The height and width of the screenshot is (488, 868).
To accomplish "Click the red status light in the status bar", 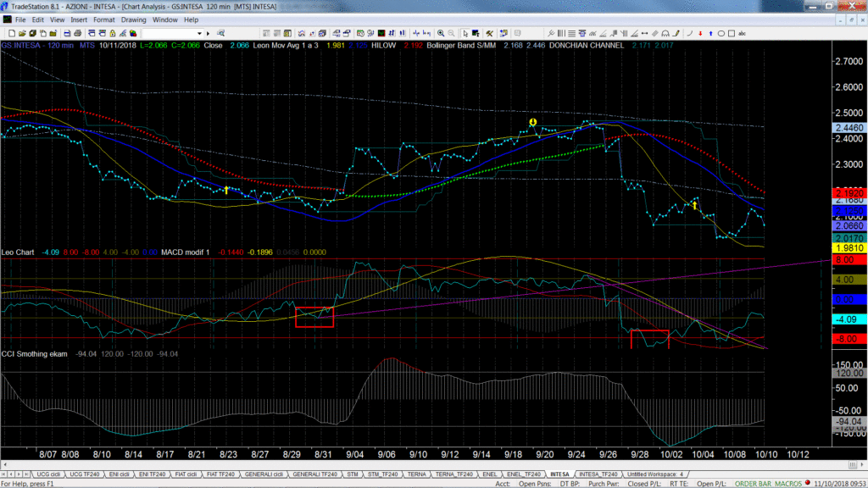I will coord(808,483).
